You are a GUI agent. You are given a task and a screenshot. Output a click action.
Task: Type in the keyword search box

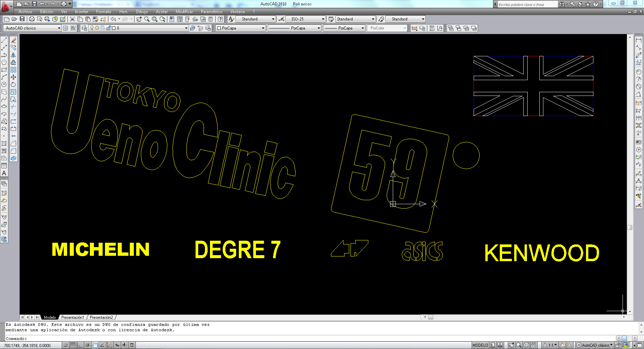527,4
